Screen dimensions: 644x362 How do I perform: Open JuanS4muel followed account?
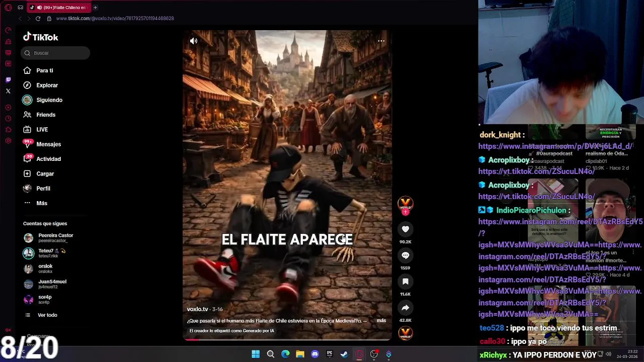coord(45,284)
